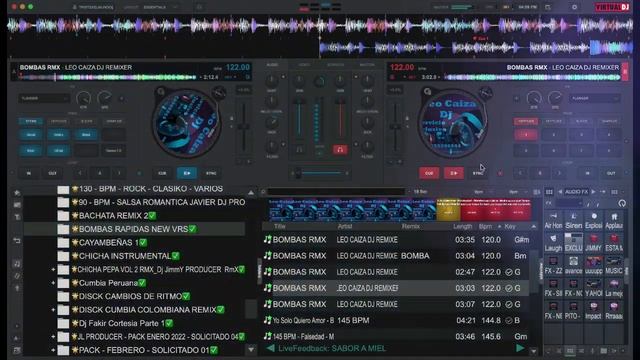Viewport: 640px width, 360px height.
Task: Go to previous LiveFeedback suggestion arrow
Action: pos(270,348)
